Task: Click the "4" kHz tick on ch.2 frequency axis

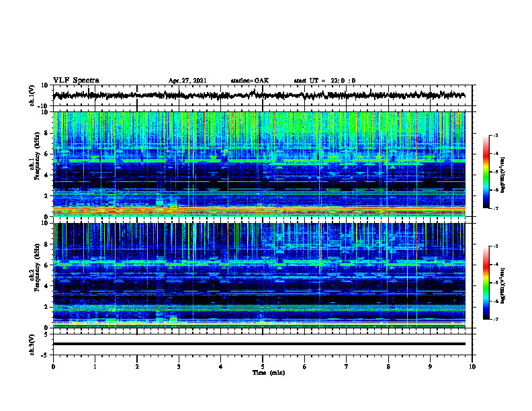Action: [46, 286]
